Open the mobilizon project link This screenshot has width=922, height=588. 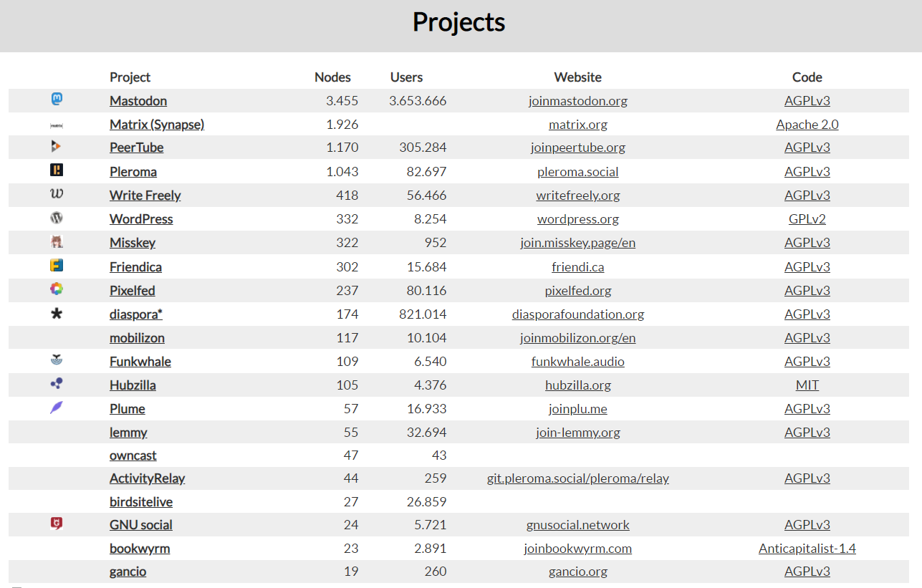tap(137, 338)
